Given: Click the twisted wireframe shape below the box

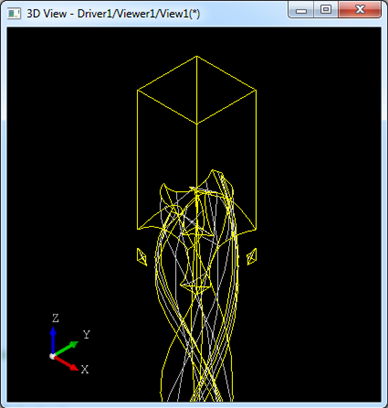Looking at the screenshot, I should click(x=197, y=287).
